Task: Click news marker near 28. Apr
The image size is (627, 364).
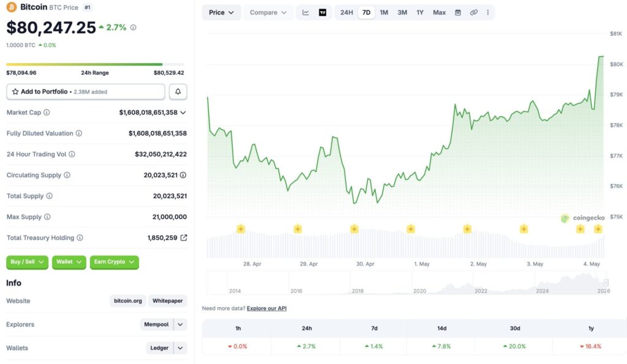Action: click(241, 229)
